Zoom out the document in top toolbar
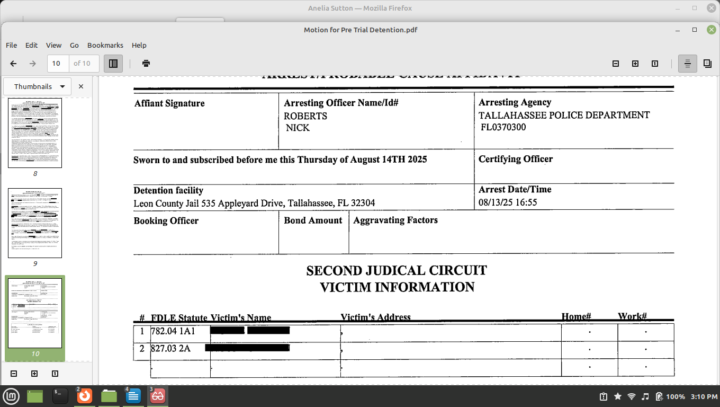 tap(616, 63)
